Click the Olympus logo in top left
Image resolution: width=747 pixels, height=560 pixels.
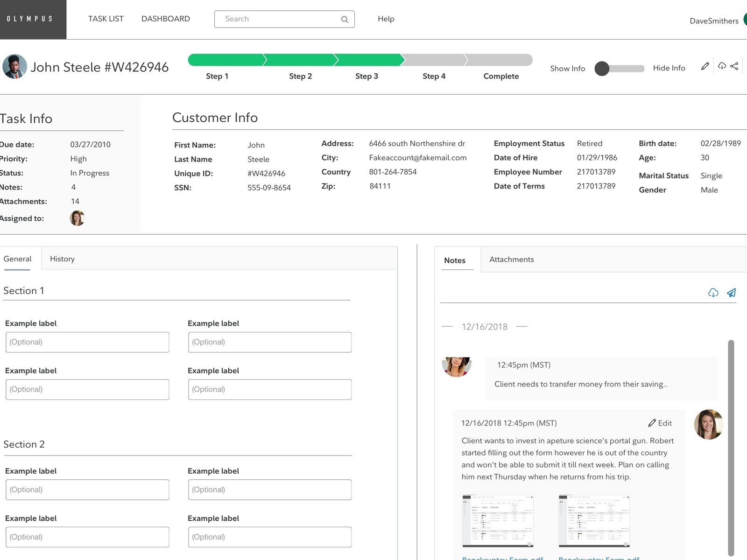[x=30, y=19]
